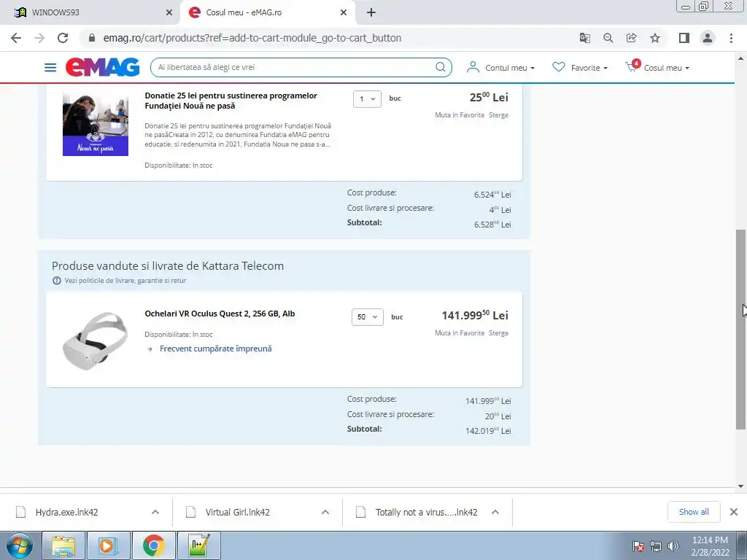Click the network icon in system tray
747x560 pixels.
point(656,546)
